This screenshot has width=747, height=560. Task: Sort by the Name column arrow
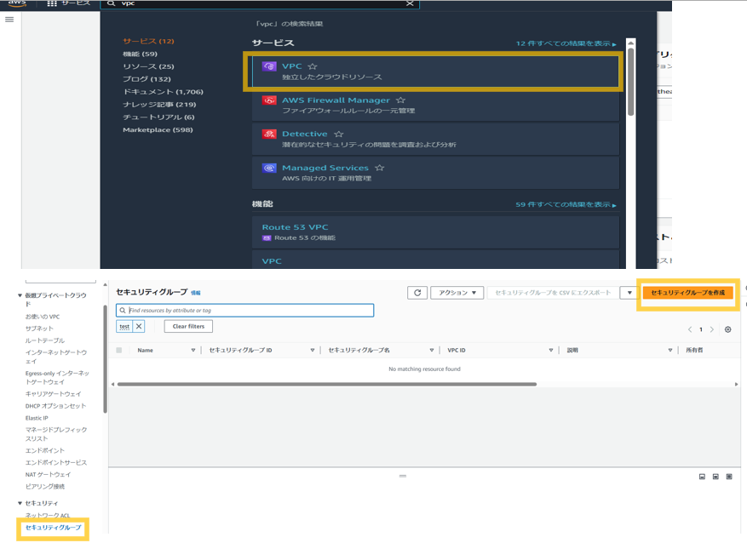[193, 350]
